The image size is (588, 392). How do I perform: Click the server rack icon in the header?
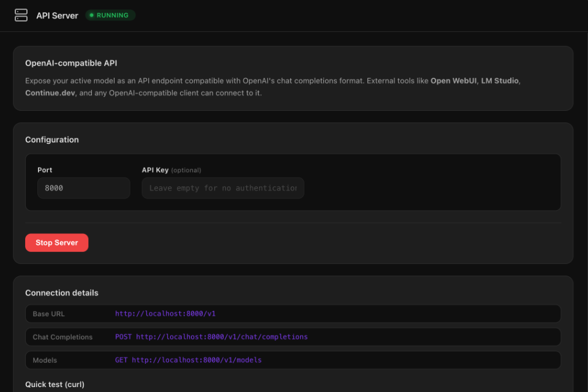click(x=21, y=15)
